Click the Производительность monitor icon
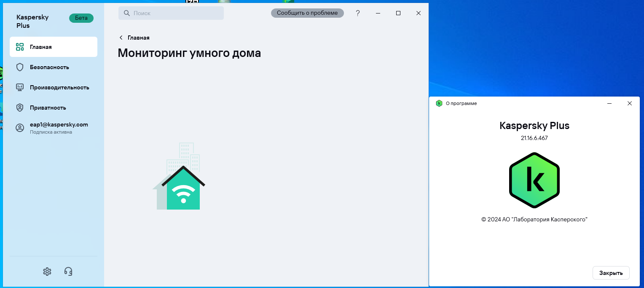The width and height of the screenshot is (644, 288). [x=20, y=87]
